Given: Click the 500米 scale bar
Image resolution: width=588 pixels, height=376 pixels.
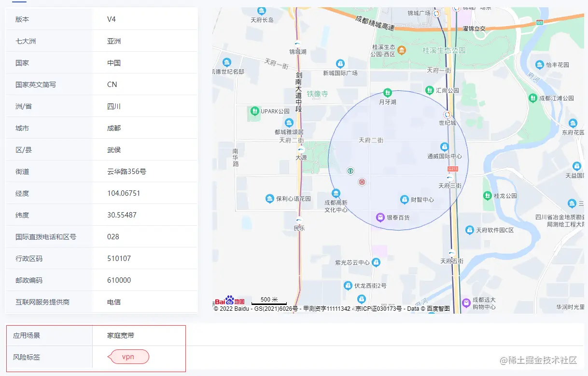Looking at the screenshot, I should click(268, 300).
